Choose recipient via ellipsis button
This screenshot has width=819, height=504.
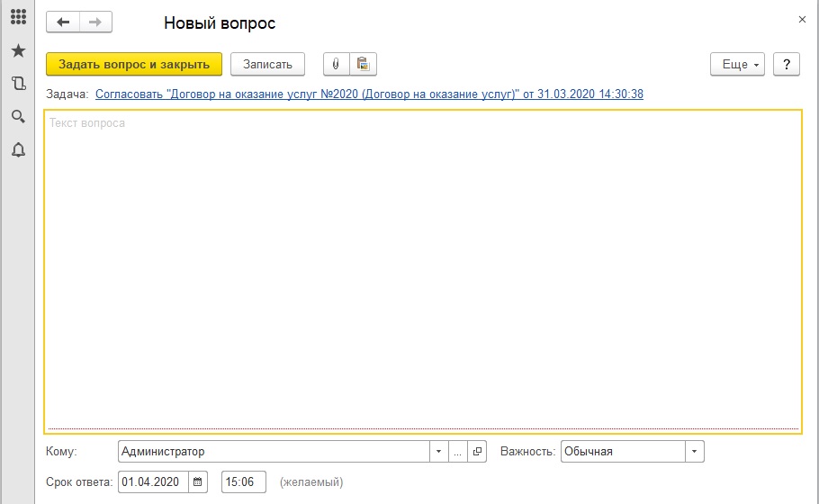[x=457, y=451]
